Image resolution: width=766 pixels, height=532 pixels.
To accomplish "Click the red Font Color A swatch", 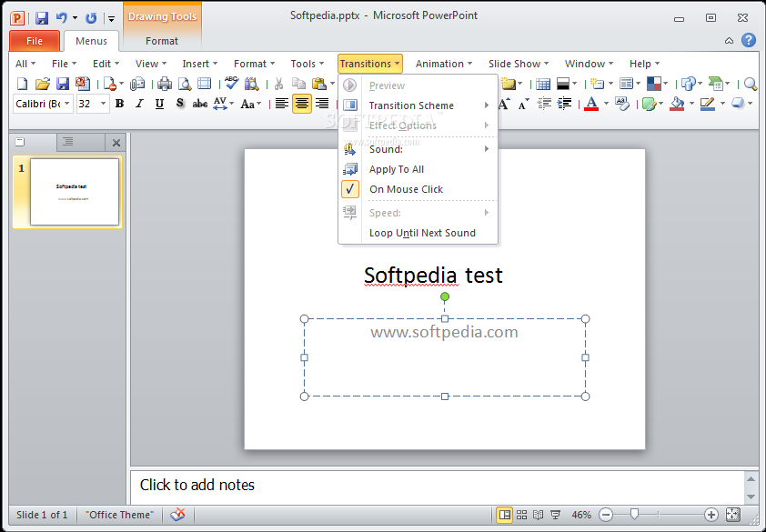I will click(591, 104).
